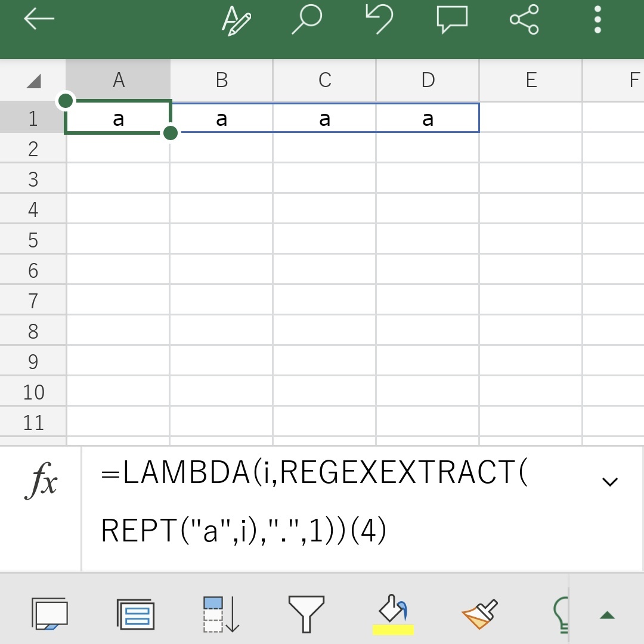Select cell A1 containing a
This screenshot has height=644, width=644.
(118, 118)
